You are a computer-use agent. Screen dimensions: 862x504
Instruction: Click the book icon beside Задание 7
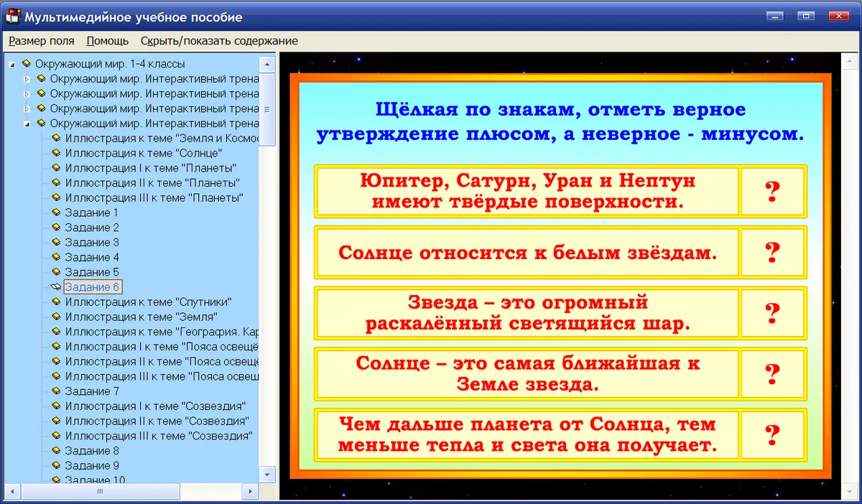[56, 391]
